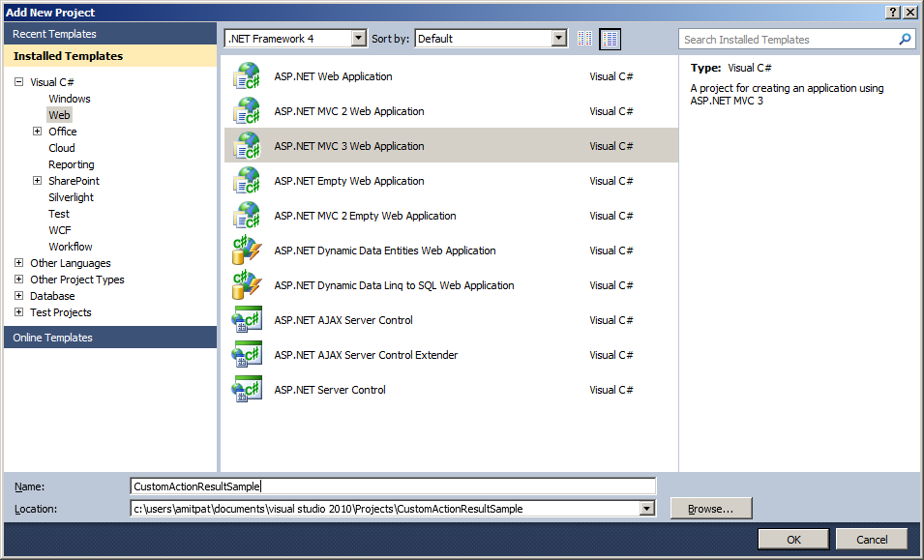924x560 pixels.
Task: Click the Dynamic Data Linq to SQL icon
Action: tap(247, 285)
